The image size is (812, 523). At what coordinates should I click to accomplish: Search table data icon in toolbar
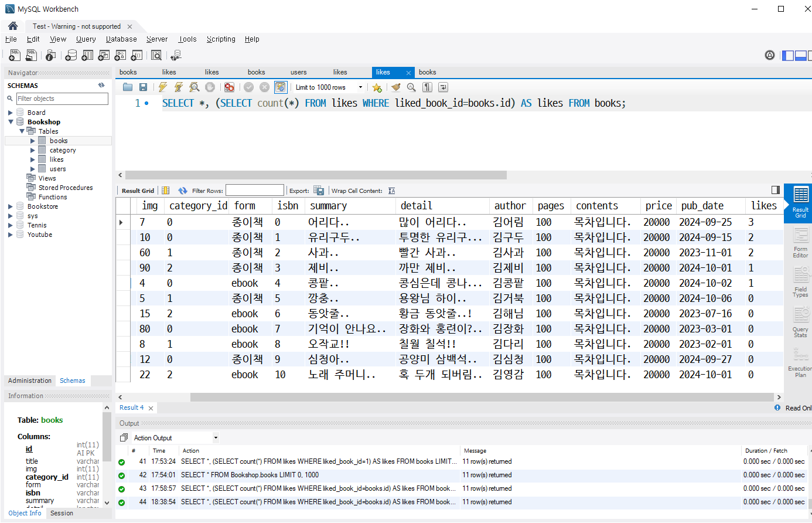[x=156, y=55]
